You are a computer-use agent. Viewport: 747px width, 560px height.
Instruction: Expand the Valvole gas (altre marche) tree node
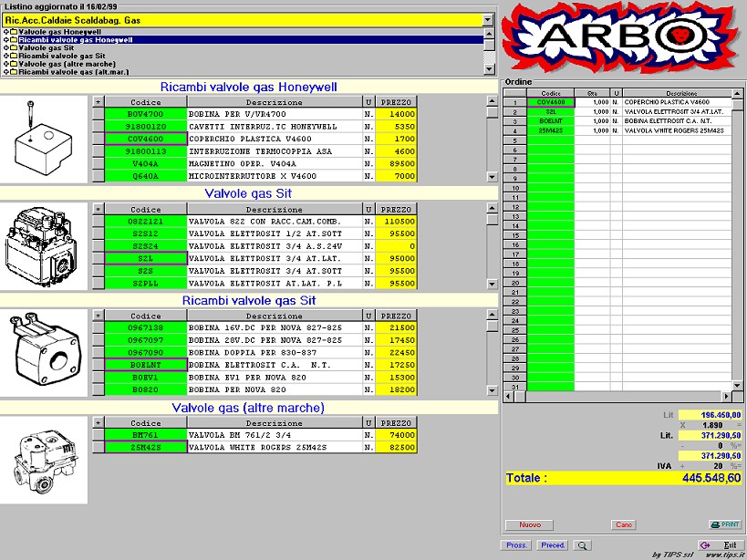point(6,64)
